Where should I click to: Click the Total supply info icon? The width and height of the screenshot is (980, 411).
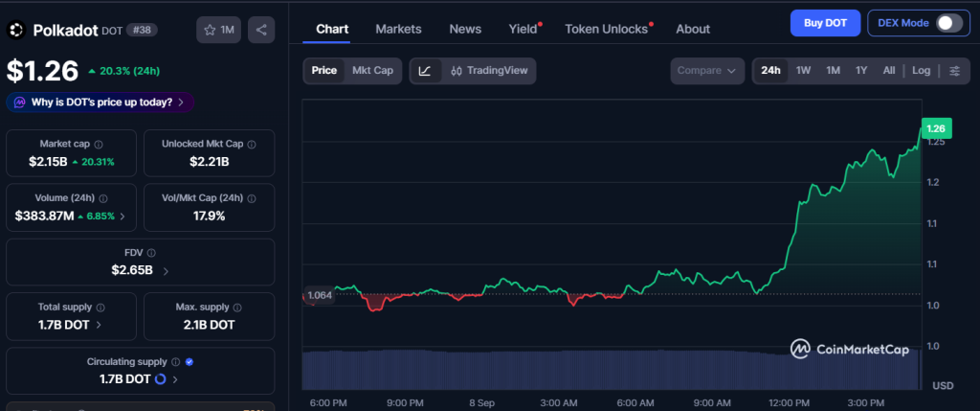pyautogui.click(x=100, y=308)
